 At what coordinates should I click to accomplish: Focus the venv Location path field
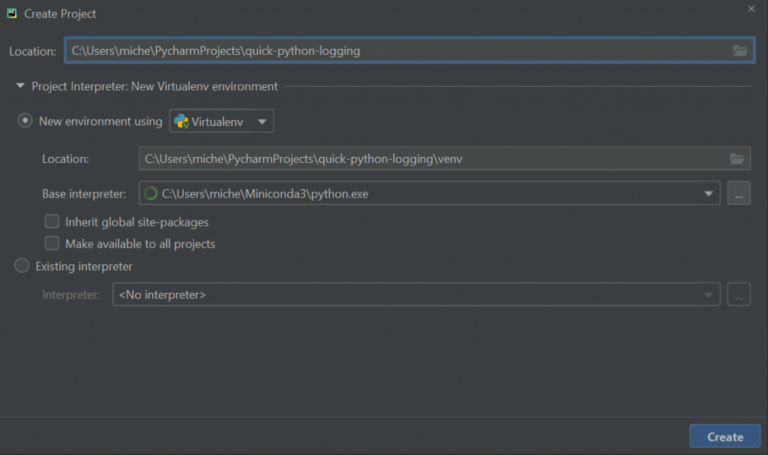click(430, 158)
